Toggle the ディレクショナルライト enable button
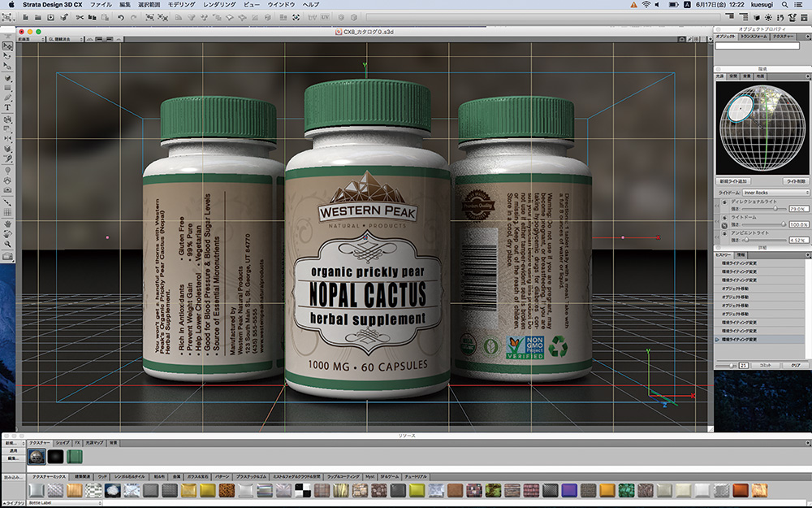The width and height of the screenshot is (812, 508). click(725, 202)
